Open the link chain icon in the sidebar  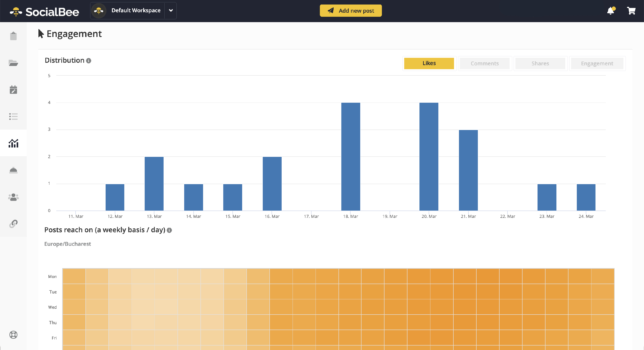pyautogui.click(x=14, y=224)
